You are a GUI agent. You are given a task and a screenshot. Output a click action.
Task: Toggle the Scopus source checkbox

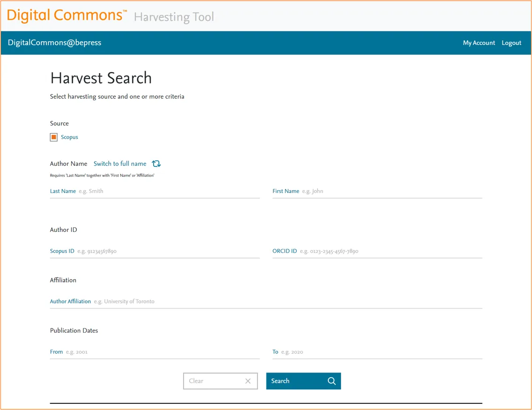[x=53, y=137]
